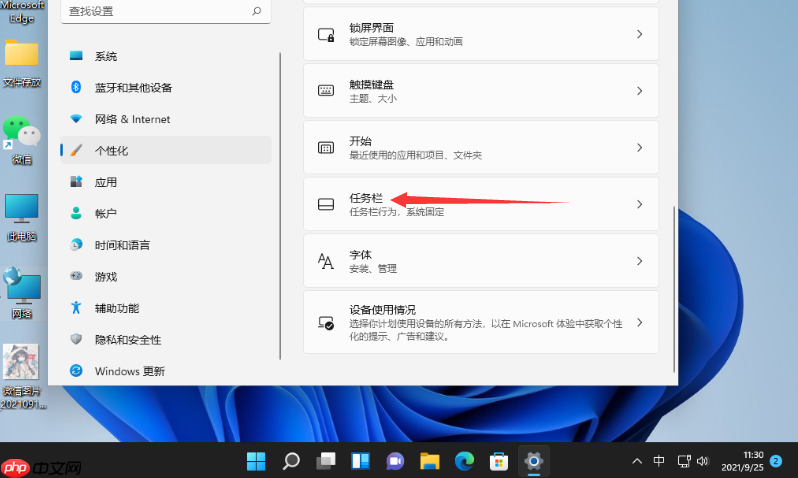This screenshot has height=478, width=798.
Task: Open Microsoft Store from the taskbar
Action: [499, 461]
